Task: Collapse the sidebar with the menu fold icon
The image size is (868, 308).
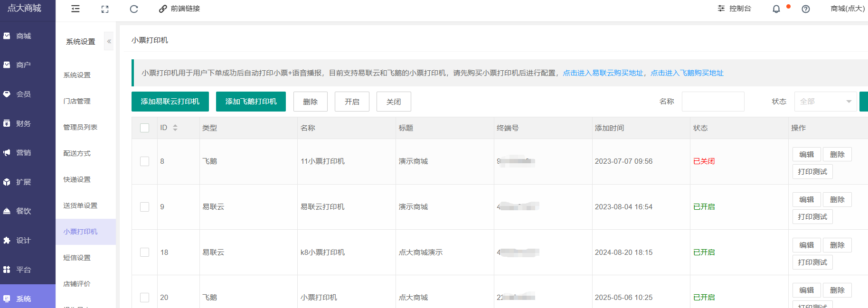Action: coord(75,9)
